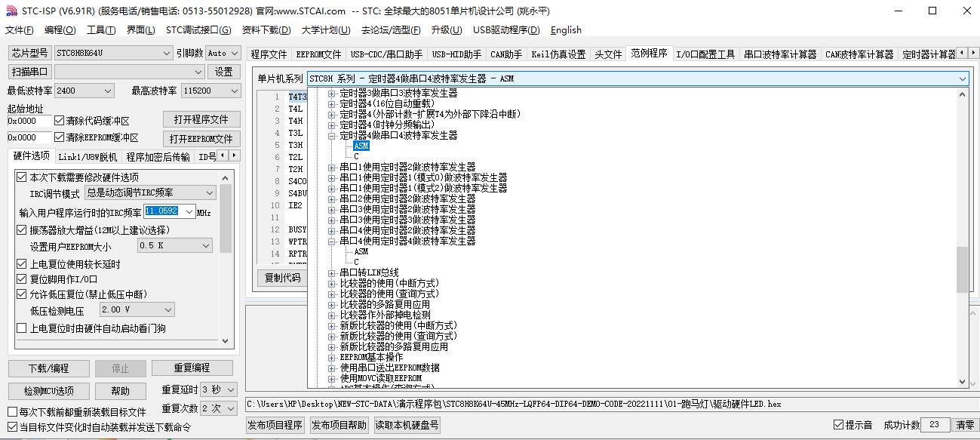Switch to the 程序文件 tab

pos(269,54)
